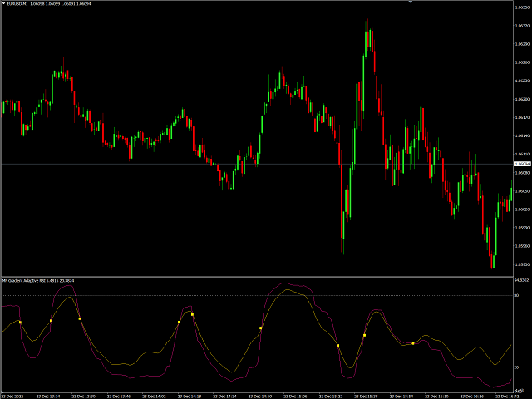Click the chart shift triangle marker at top
532x399 pixels.
tap(411, 2)
